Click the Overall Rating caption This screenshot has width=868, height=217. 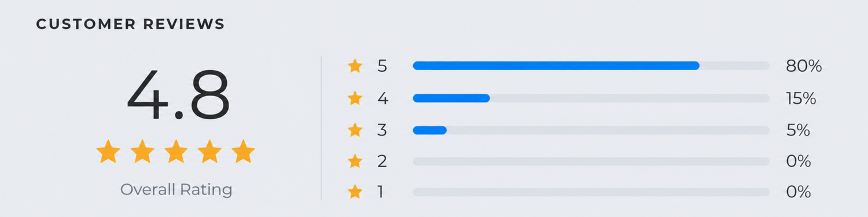tap(176, 189)
